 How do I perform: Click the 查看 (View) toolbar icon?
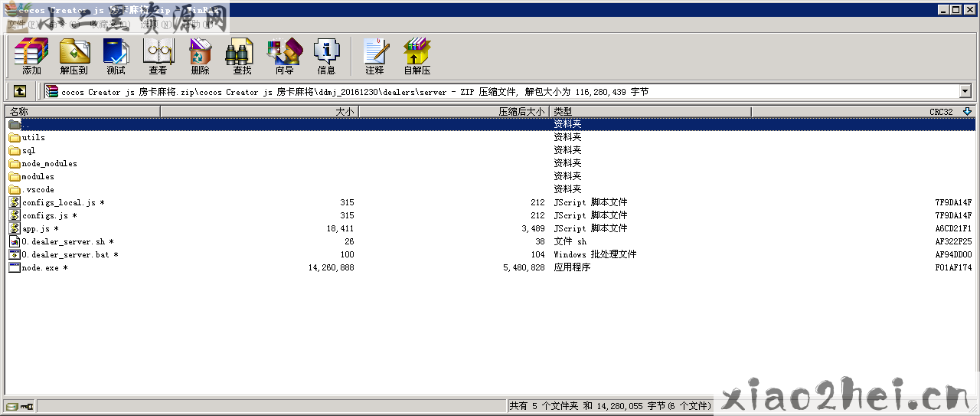pyautogui.click(x=158, y=51)
